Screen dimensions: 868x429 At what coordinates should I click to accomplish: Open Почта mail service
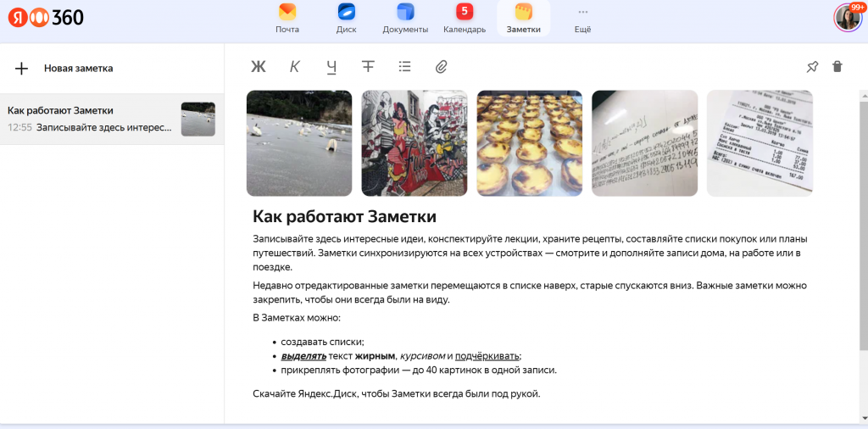click(287, 19)
